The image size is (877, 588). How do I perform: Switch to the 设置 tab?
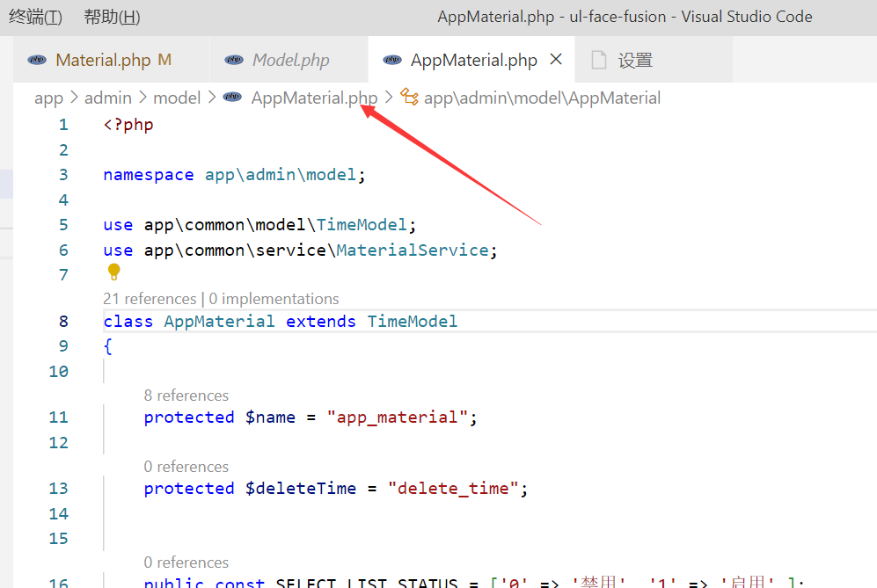654,60
